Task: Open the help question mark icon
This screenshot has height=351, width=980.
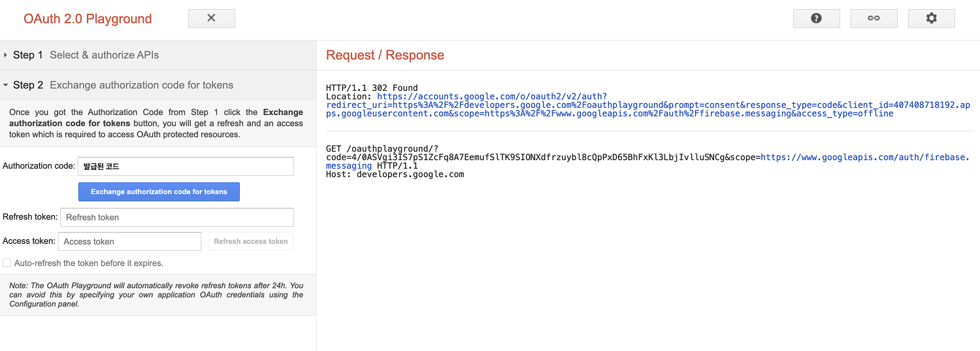Action: point(816,18)
